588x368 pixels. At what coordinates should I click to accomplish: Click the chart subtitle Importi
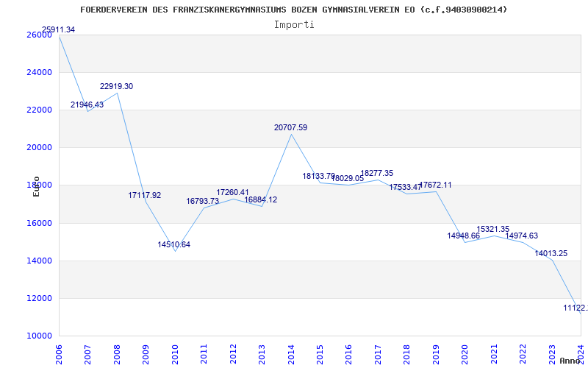click(x=294, y=25)
